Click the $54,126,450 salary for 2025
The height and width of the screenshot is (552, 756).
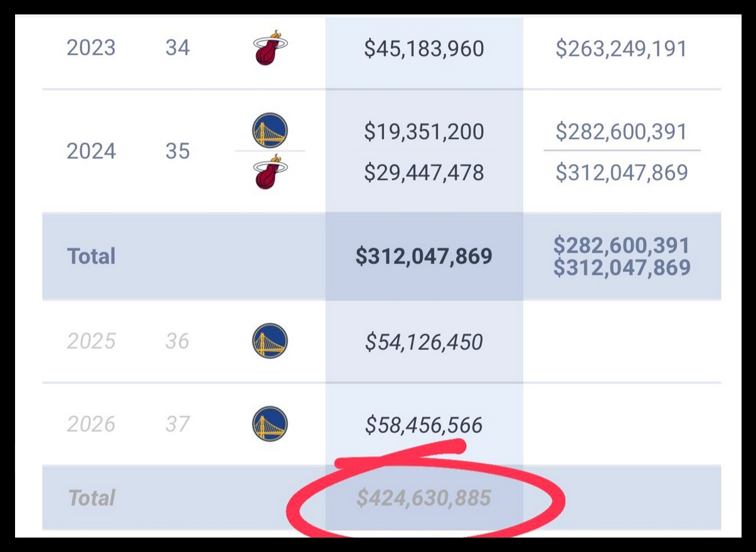[x=424, y=342]
